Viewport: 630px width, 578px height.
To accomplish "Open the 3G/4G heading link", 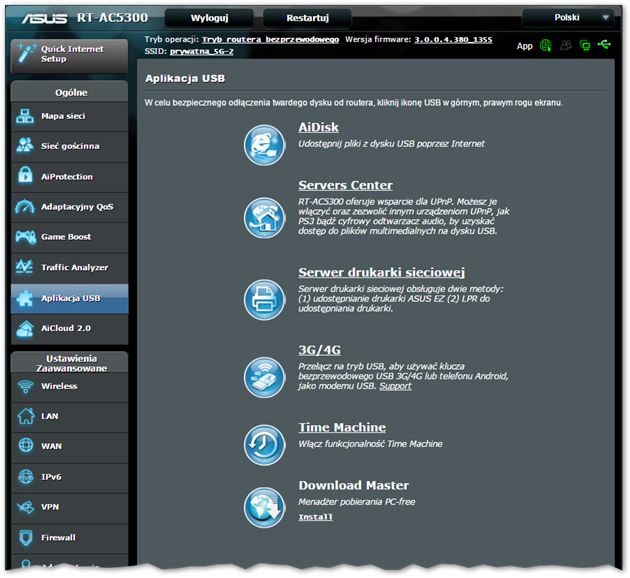I will tap(319, 350).
